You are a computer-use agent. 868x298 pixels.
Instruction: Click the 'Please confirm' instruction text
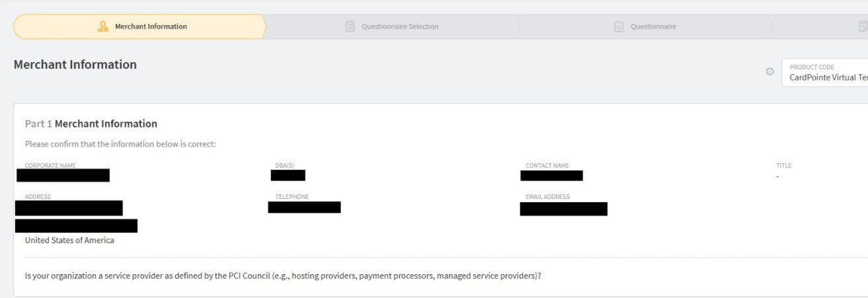[x=120, y=144]
